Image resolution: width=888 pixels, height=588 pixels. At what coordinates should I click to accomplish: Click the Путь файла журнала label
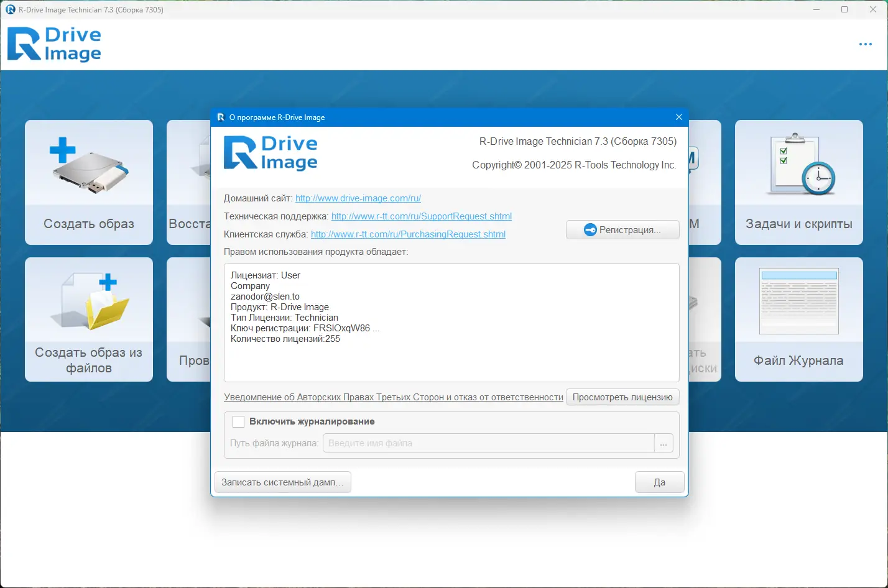274,443
